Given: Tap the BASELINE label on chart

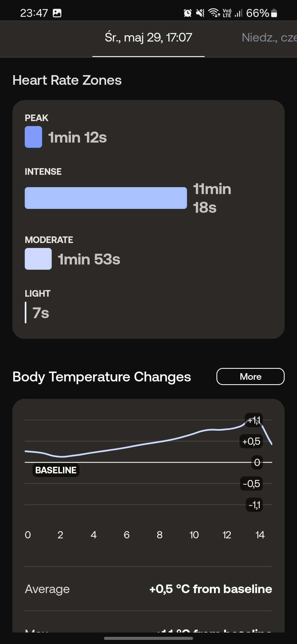Looking at the screenshot, I should click(56, 470).
